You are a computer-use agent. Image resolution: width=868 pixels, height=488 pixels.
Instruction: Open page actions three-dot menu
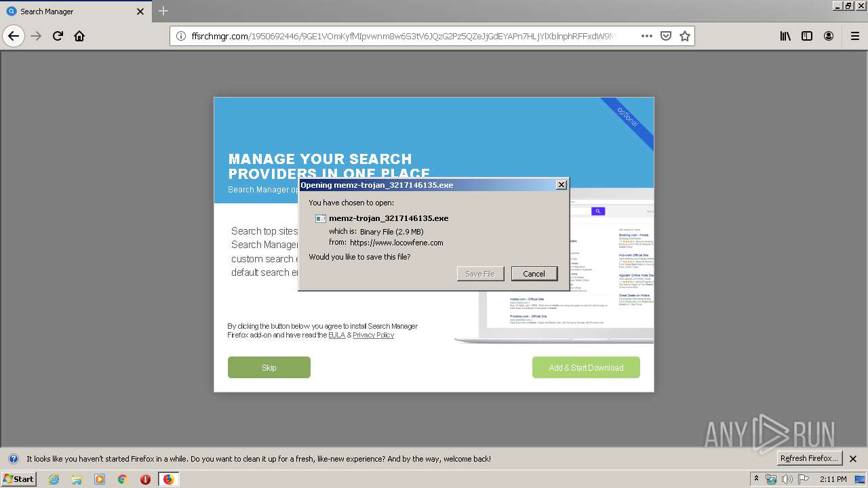tap(647, 36)
